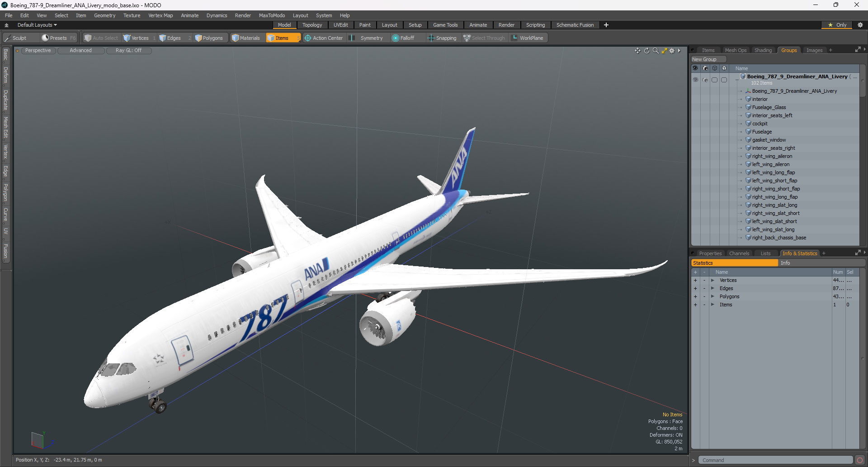Click the Command input field
This screenshot has width=868, height=467.
tap(775, 460)
